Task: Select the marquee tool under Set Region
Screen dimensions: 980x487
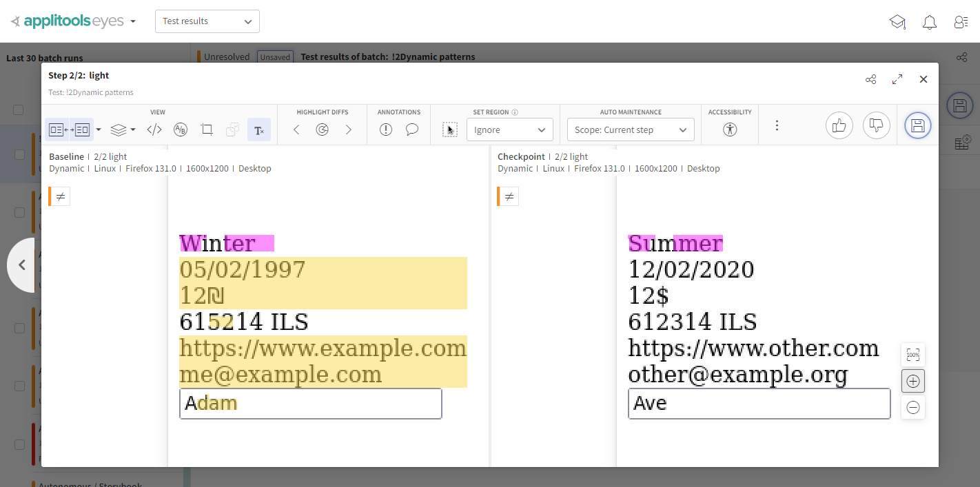Action: tap(450, 129)
